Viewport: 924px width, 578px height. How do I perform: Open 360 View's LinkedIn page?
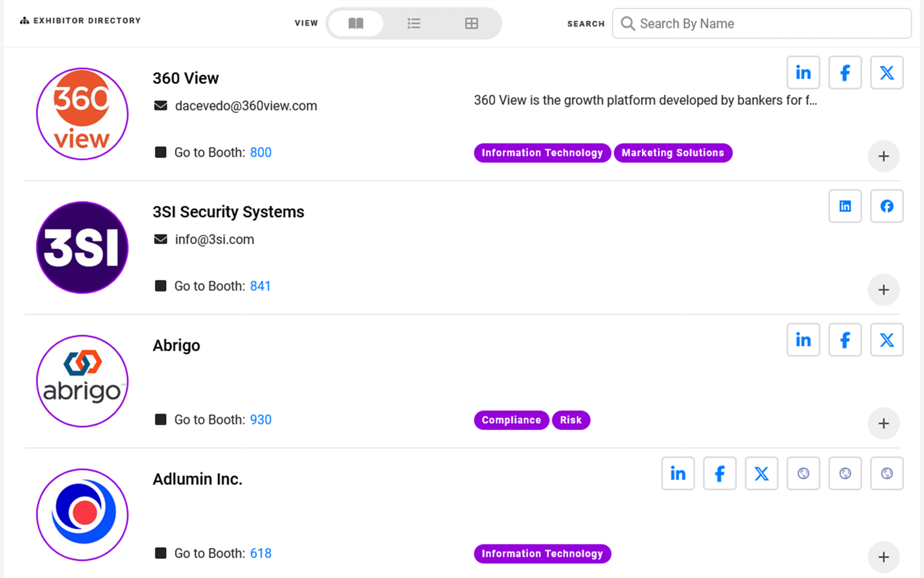point(803,73)
